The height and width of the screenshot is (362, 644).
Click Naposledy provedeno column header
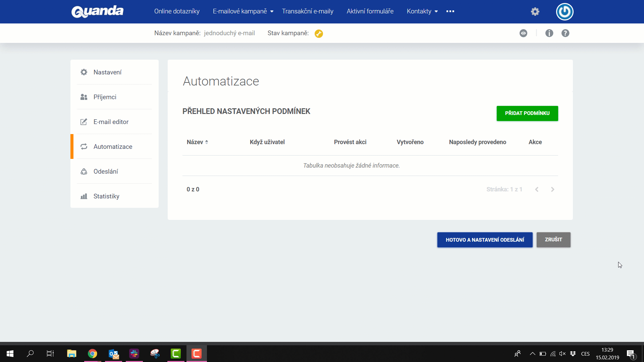point(477,142)
